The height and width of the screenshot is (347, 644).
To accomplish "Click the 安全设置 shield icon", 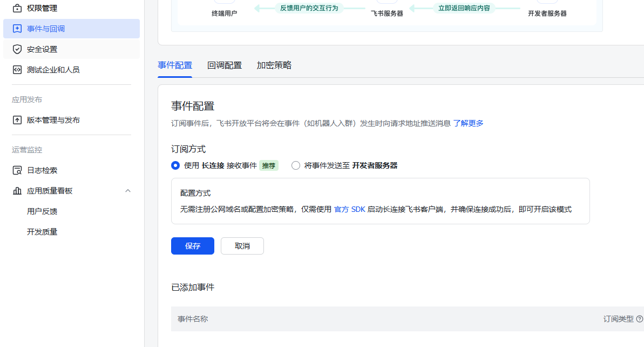I will click(x=17, y=49).
